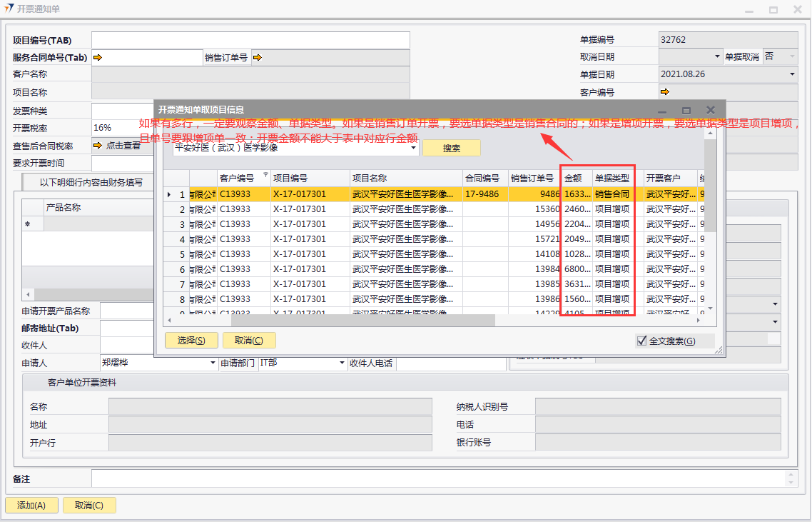Click the arrow icon in the 客户编号 field
This screenshot has height=522, width=812.
(665, 91)
